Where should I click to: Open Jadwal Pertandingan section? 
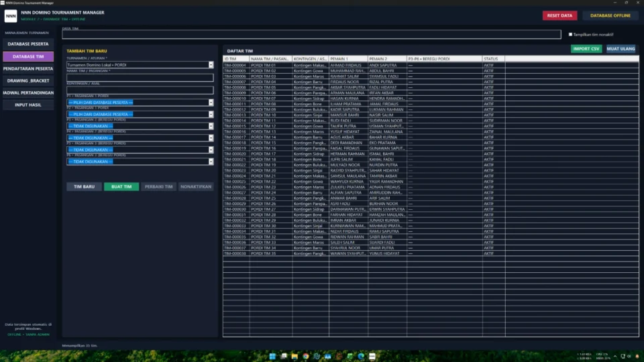point(28,93)
